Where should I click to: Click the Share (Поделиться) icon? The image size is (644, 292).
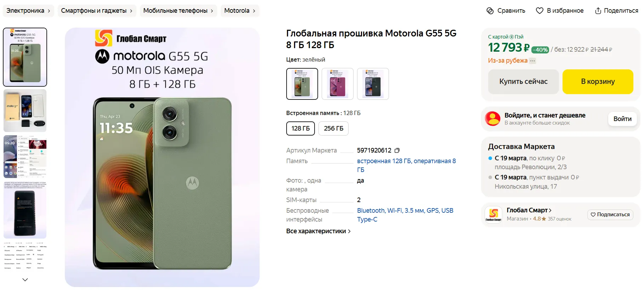tap(598, 11)
